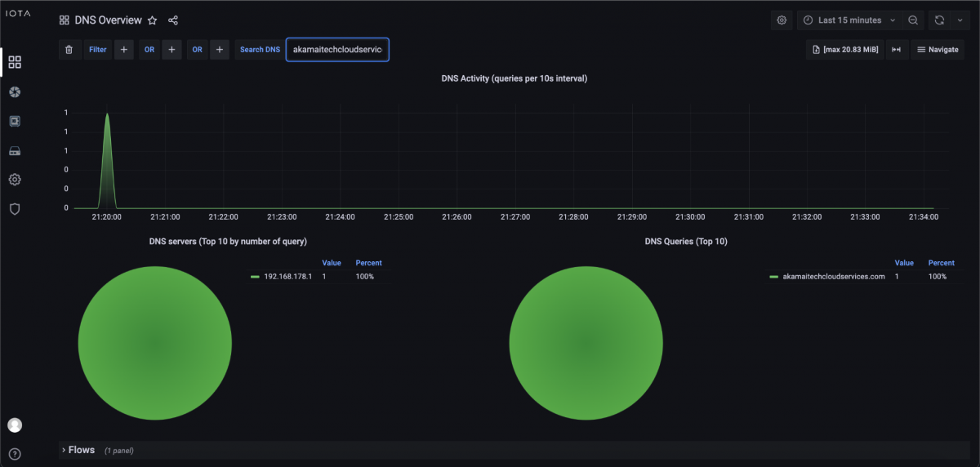Clear filters with the trash icon
Image resolution: width=980 pixels, height=467 pixels.
(x=69, y=50)
